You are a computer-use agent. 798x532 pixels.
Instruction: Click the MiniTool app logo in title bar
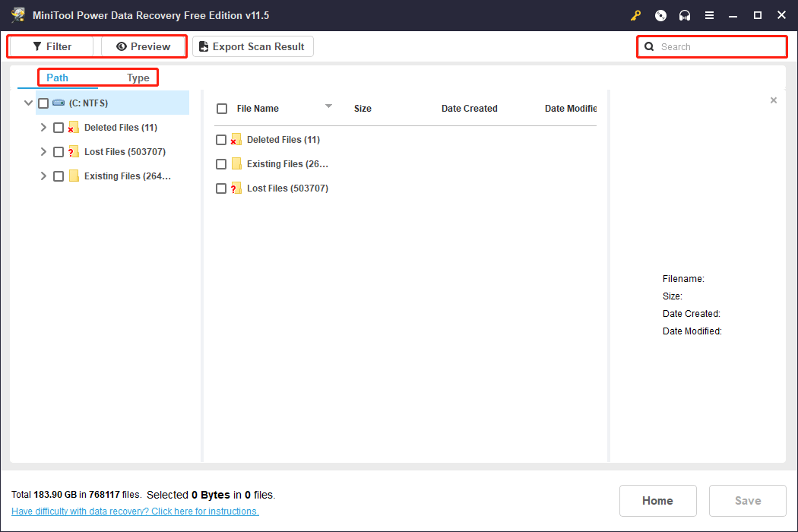pyautogui.click(x=18, y=14)
